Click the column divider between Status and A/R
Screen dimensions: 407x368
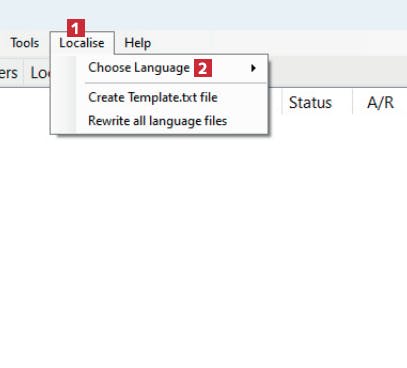coord(352,102)
